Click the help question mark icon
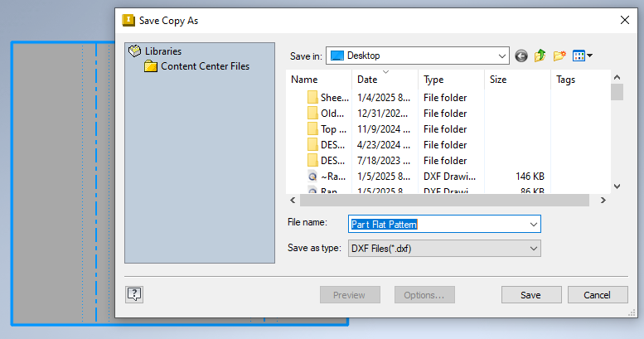Image resolution: width=644 pixels, height=339 pixels. (135, 294)
